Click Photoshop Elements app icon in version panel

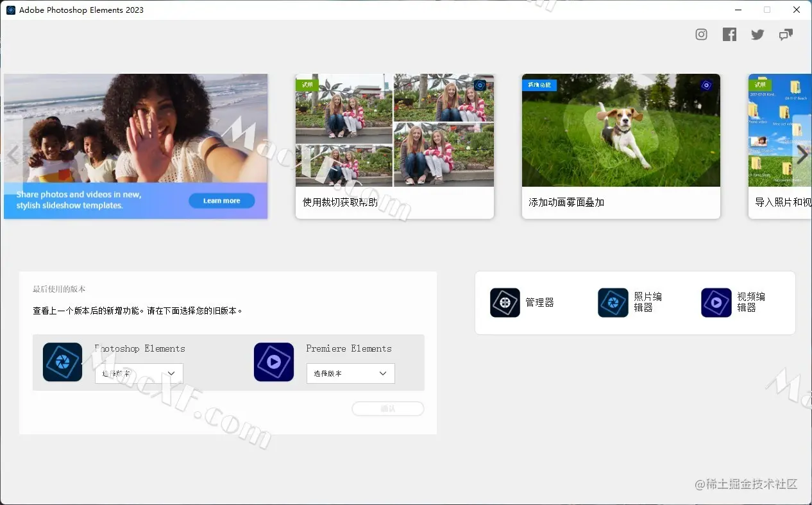[x=62, y=362]
